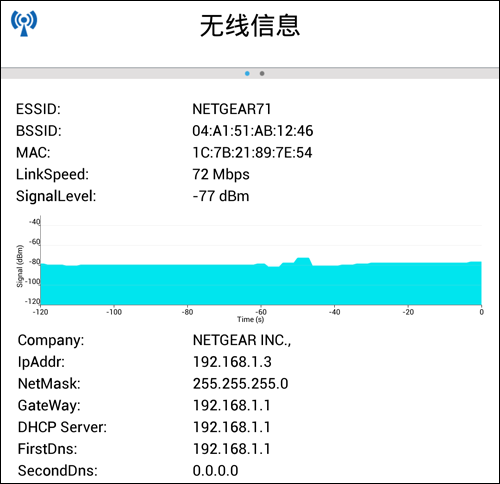Select the first blue page indicator dot

(x=247, y=73)
